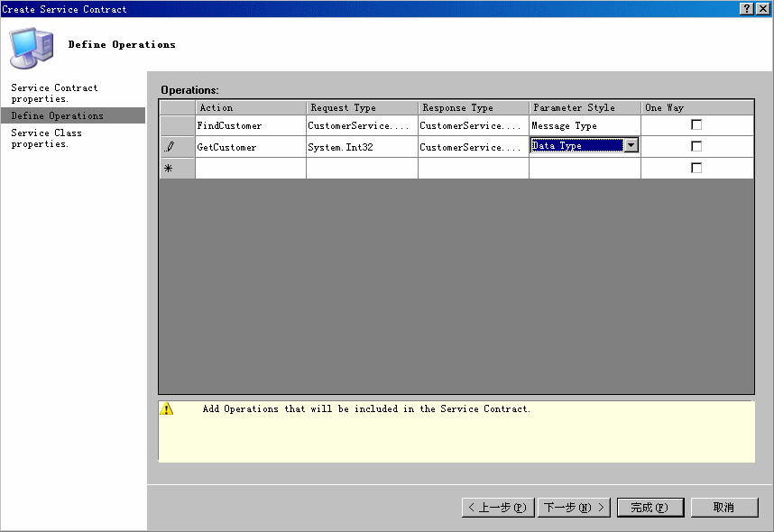Enable One Way for FindCustomer operation

[696, 125]
